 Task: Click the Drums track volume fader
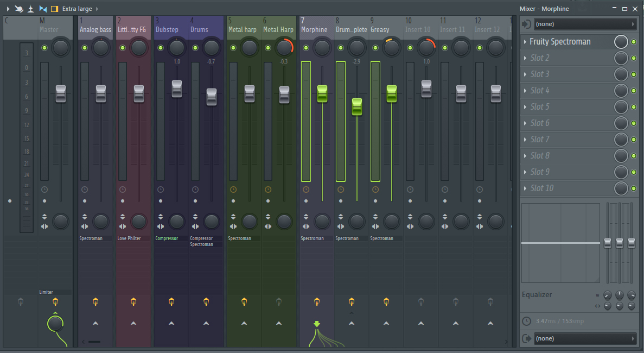pos(212,96)
